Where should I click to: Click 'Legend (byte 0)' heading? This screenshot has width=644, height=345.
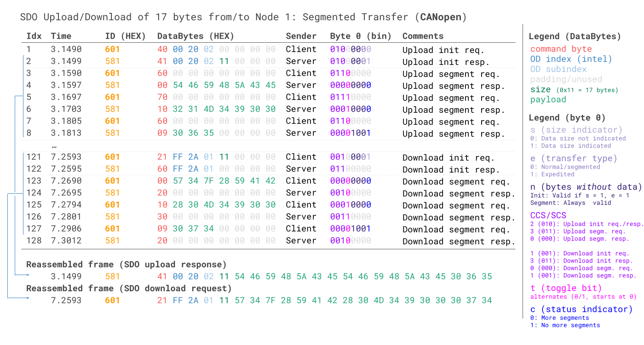567,117
